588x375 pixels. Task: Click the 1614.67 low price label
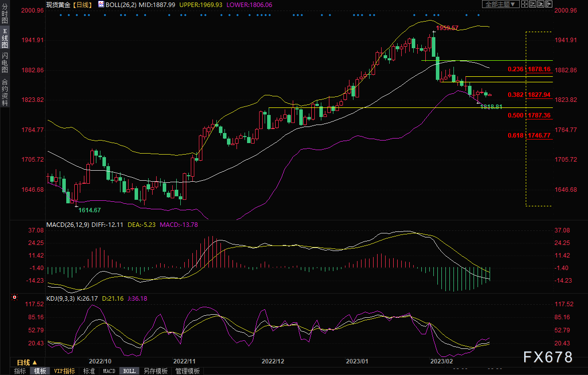coord(89,210)
